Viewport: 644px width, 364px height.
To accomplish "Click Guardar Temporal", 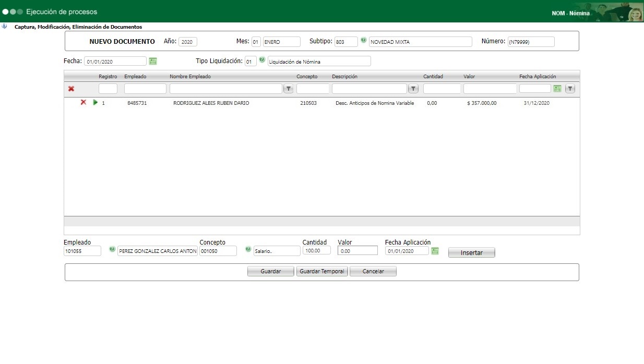I will 322,271.
